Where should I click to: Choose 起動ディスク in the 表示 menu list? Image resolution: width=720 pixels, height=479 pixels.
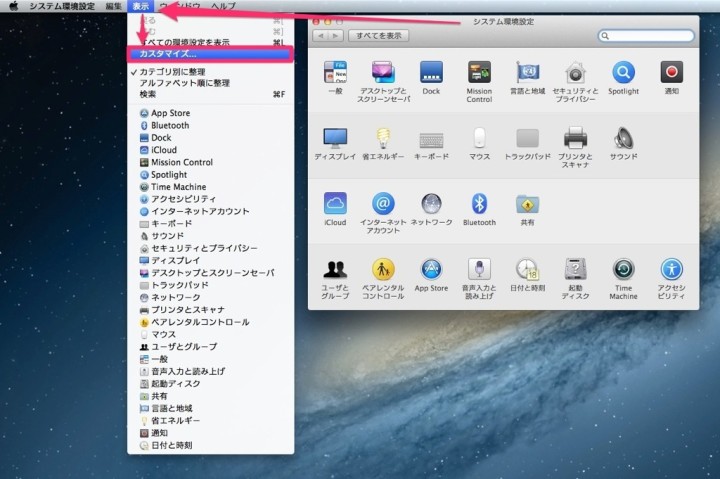210,383
